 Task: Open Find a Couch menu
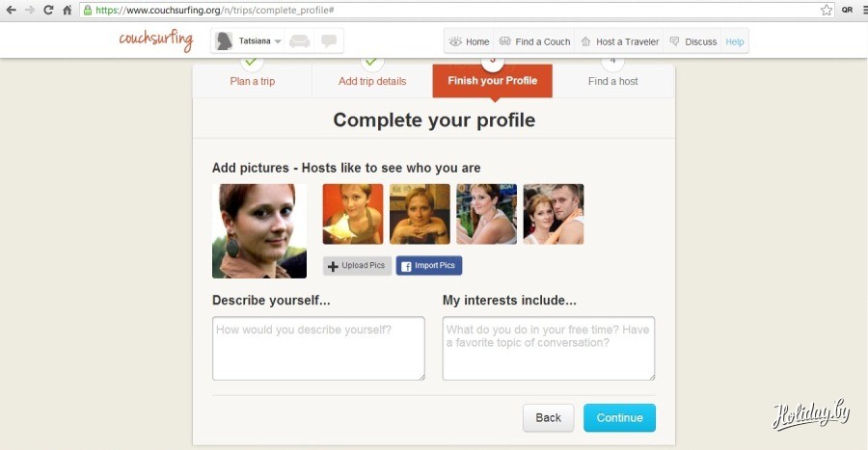point(534,41)
